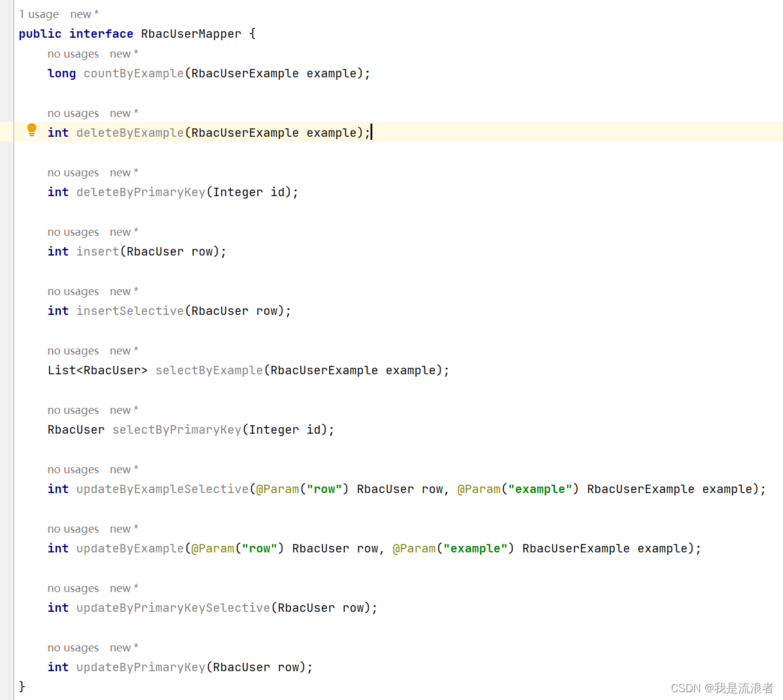Click the RbacUserMapper interface name
The height and width of the screenshot is (700, 783).
(191, 34)
